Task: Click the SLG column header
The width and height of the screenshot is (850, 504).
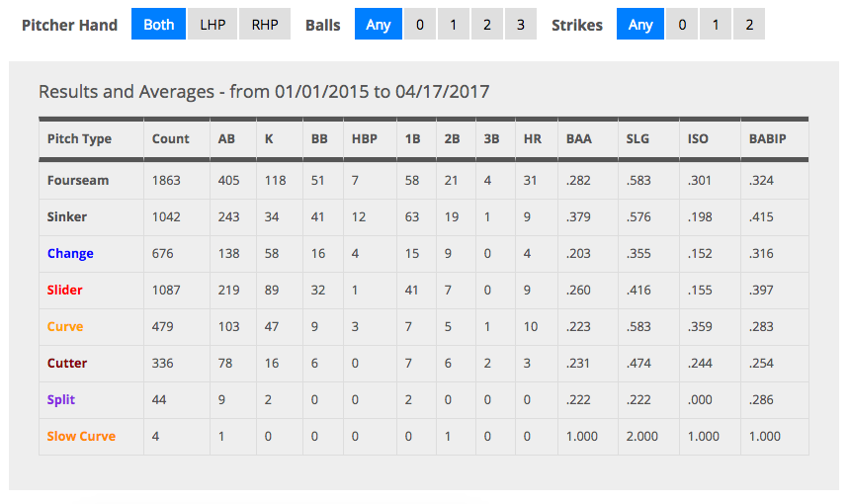Action: 637,138
